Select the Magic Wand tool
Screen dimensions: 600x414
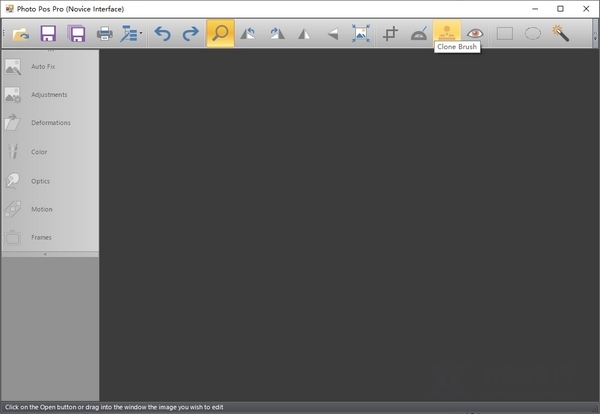pyautogui.click(x=561, y=34)
